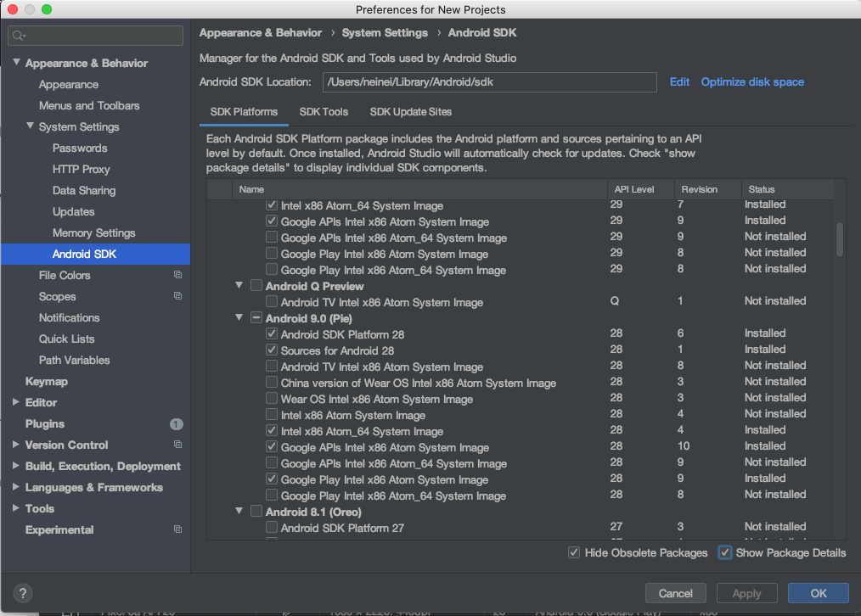
Task: Click the project-level icon next to Experimental
Action: click(x=177, y=530)
